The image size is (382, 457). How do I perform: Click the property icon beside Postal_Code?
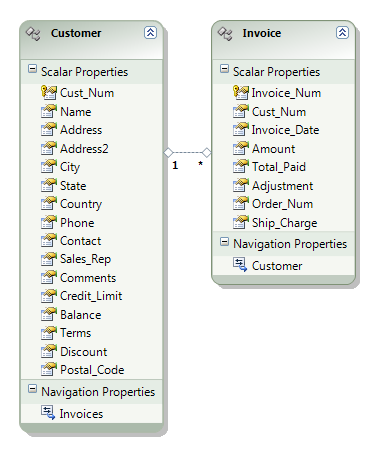coord(49,369)
